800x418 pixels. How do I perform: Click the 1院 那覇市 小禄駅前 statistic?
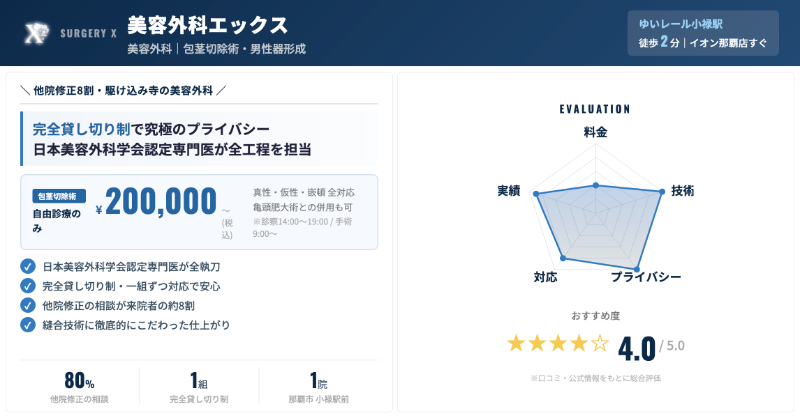[x=319, y=387]
